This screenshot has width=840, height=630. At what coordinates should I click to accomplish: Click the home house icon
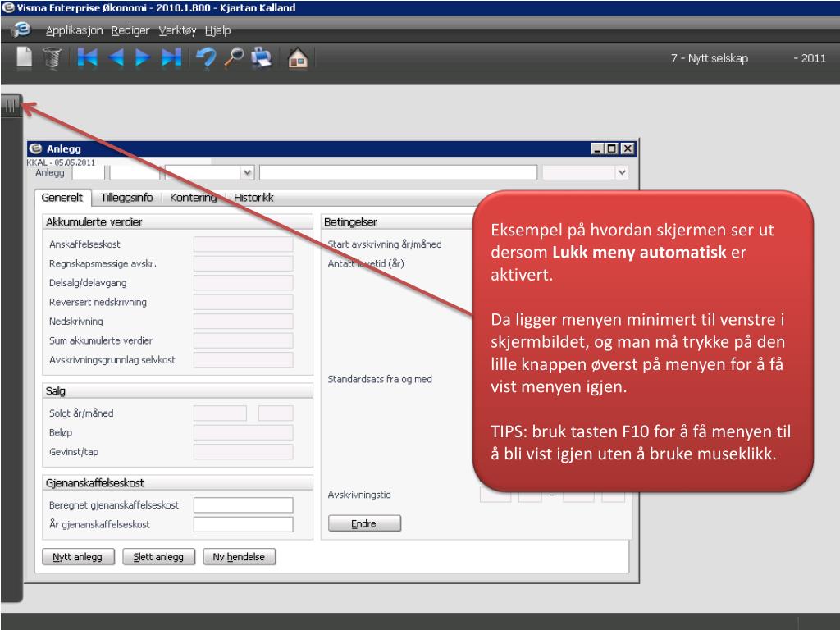pyautogui.click(x=298, y=57)
